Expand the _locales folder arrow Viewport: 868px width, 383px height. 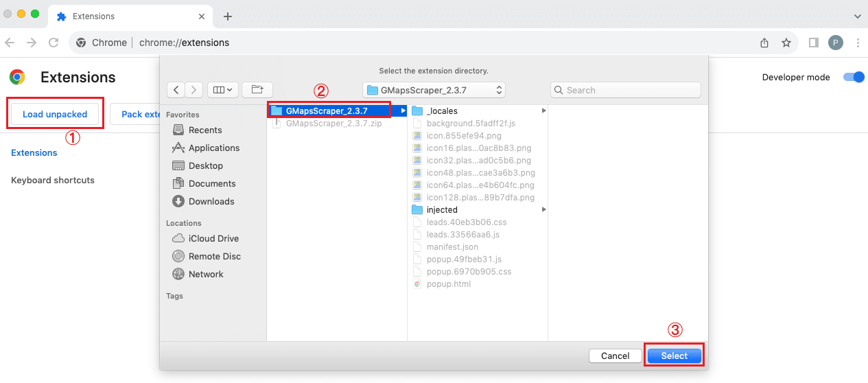tap(543, 111)
